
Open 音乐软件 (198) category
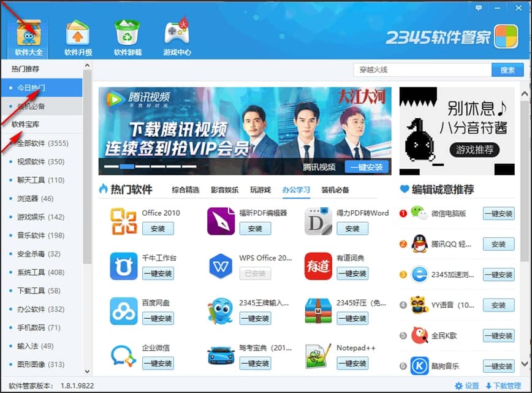(x=42, y=235)
